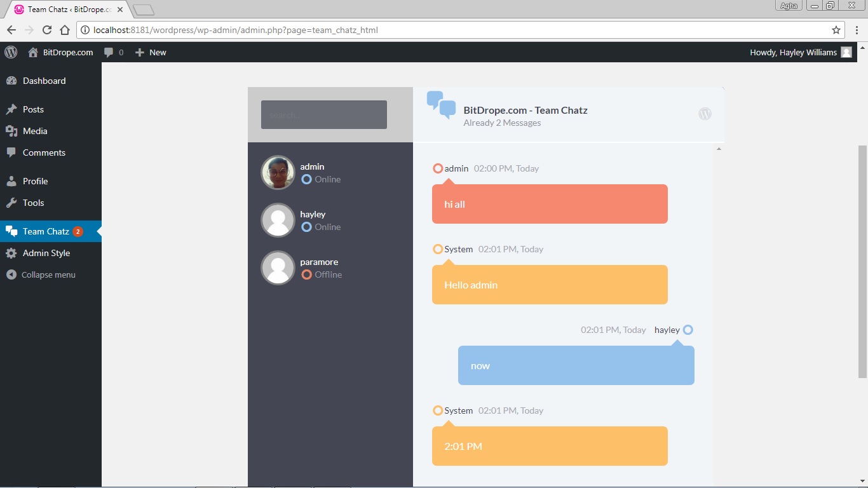Click the faded WordPress icon in chat header
The width and height of the screenshot is (868, 488).
[x=705, y=114]
